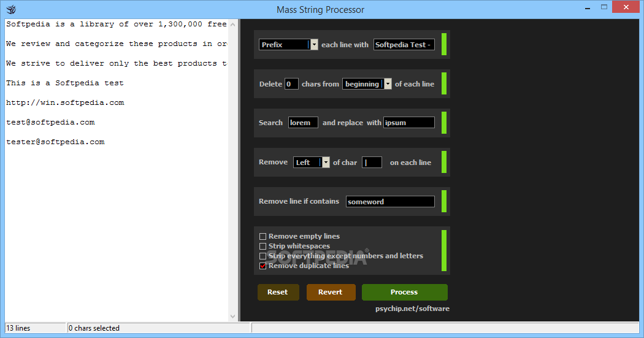Open psychip.net/software link
This screenshot has height=338, width=644.
click(412, 309)
